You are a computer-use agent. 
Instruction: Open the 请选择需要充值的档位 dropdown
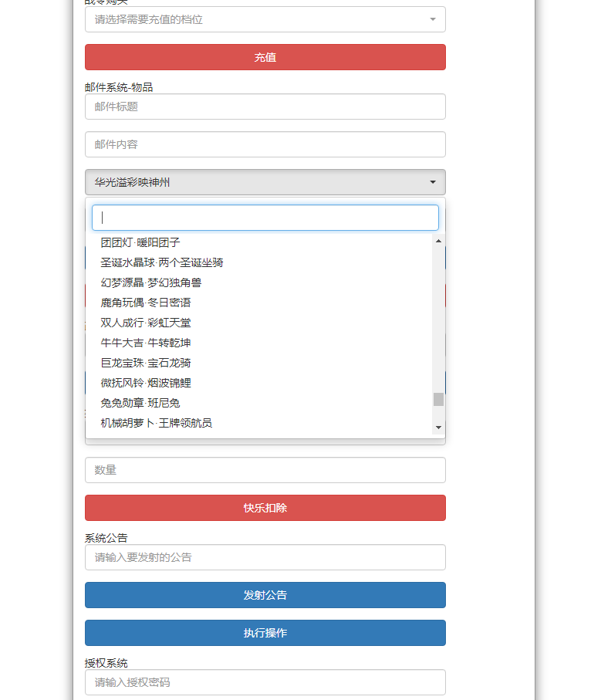pyautogui.click(x=265, y=19)
